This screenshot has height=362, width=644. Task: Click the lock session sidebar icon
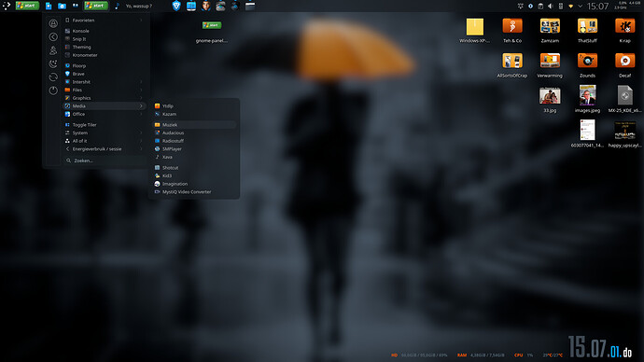(x=53, y=23)
